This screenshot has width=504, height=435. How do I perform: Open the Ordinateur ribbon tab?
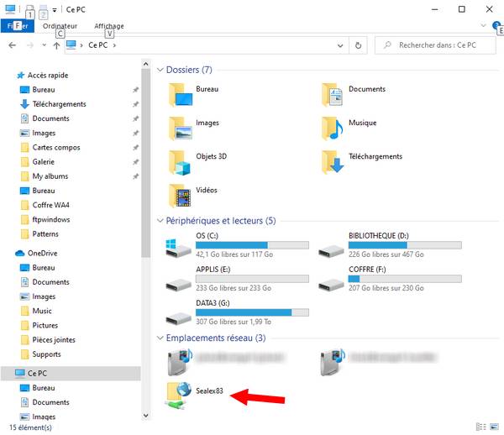coord(60,26)
